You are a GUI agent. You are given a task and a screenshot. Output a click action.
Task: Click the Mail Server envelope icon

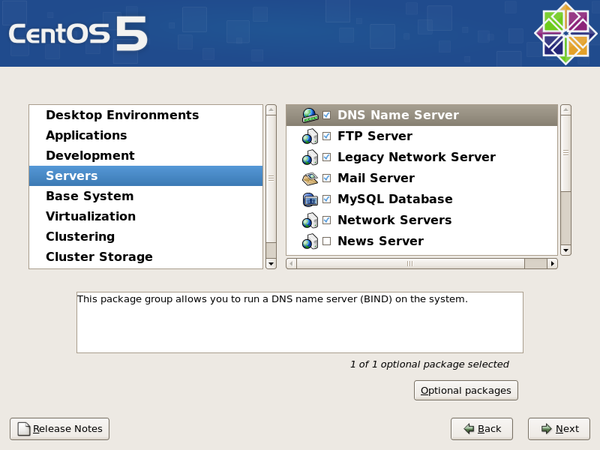tap(310, 178)
